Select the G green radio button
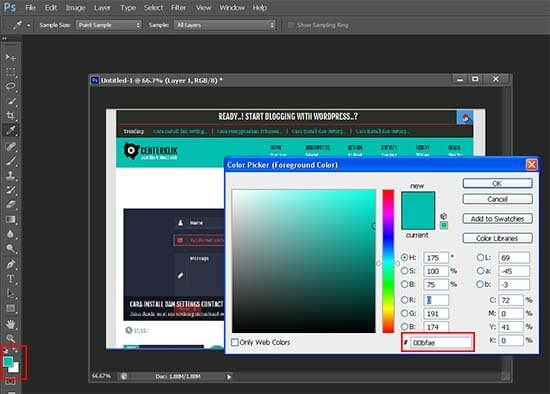 click(404, 313)
